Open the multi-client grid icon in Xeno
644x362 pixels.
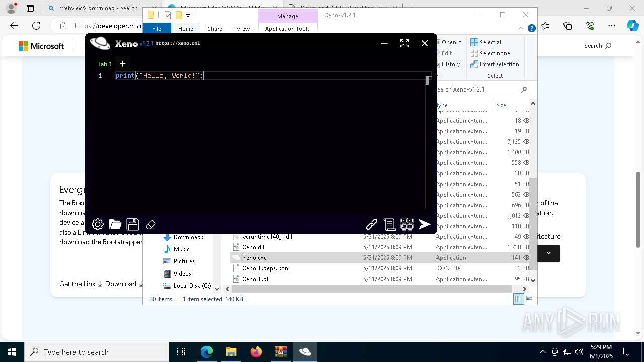[407, 224]
